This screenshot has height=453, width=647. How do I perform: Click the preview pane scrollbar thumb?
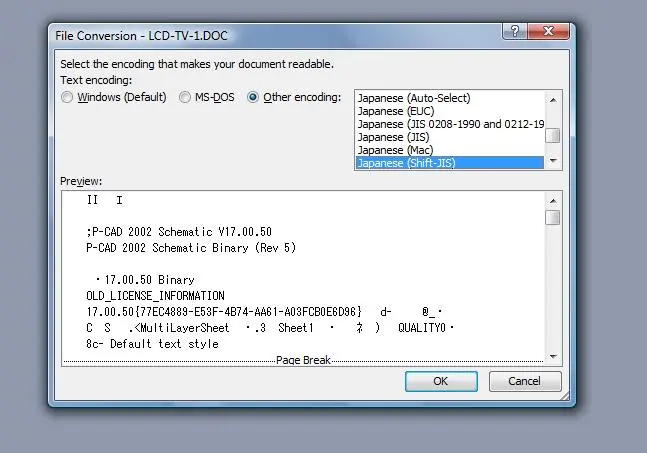click(553, 218)
